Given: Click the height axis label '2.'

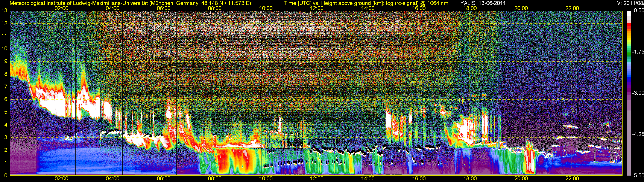Looking at the screenshot, I should [6, 150].
